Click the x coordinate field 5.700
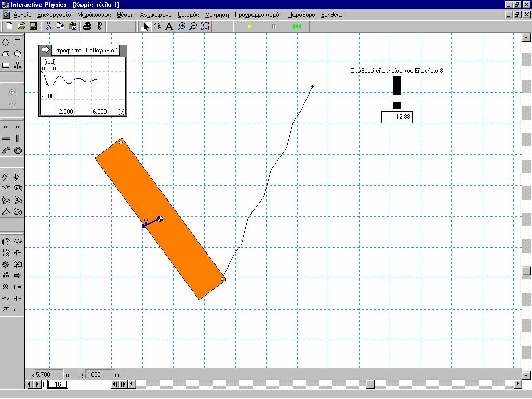This screenshot has height=399, width=532. click(49, 375)
